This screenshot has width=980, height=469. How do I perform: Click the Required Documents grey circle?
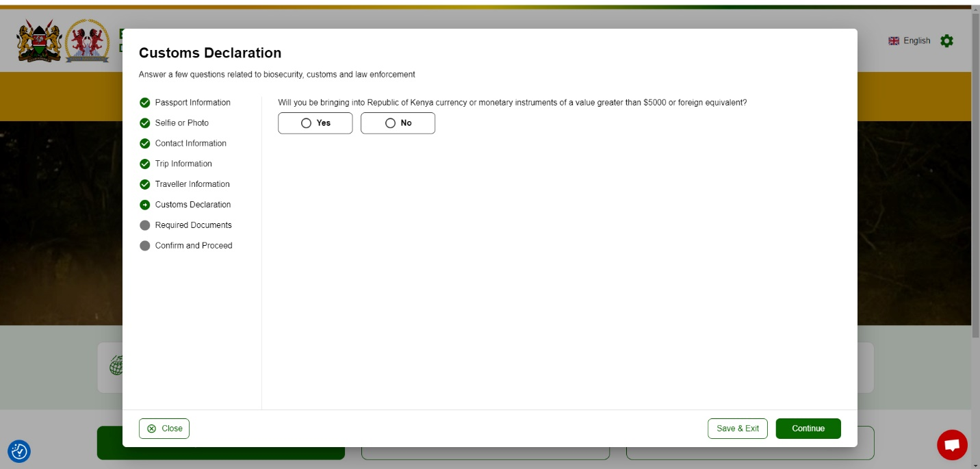144,225
